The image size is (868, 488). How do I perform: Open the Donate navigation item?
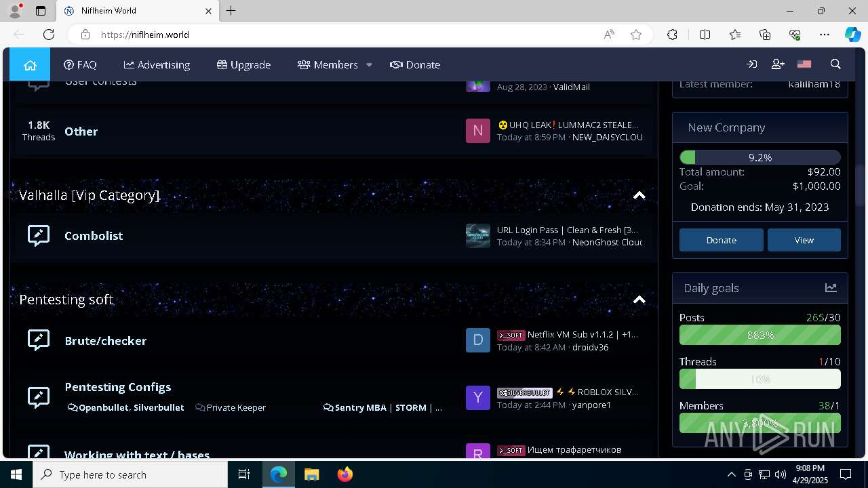click(415, 64)
